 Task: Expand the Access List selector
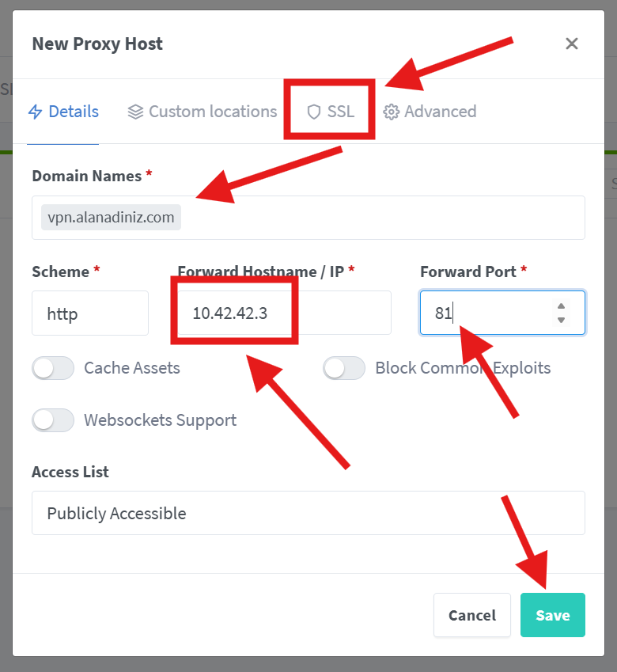coord(308,513)
